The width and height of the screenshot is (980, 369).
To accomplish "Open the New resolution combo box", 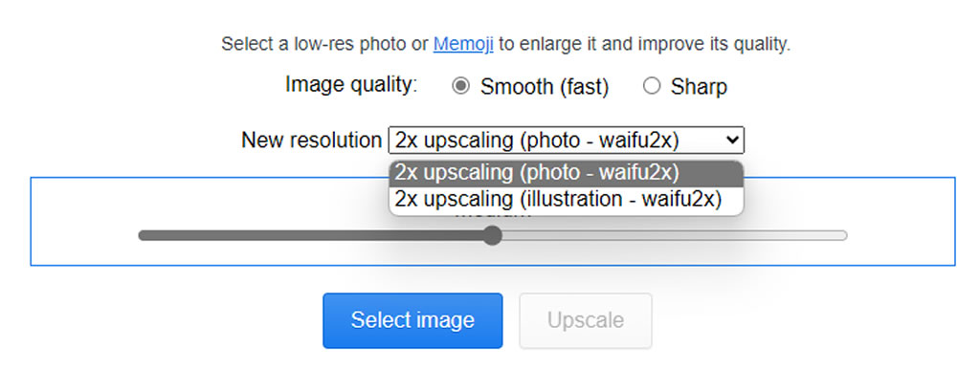I will click(x=567, y=140).
